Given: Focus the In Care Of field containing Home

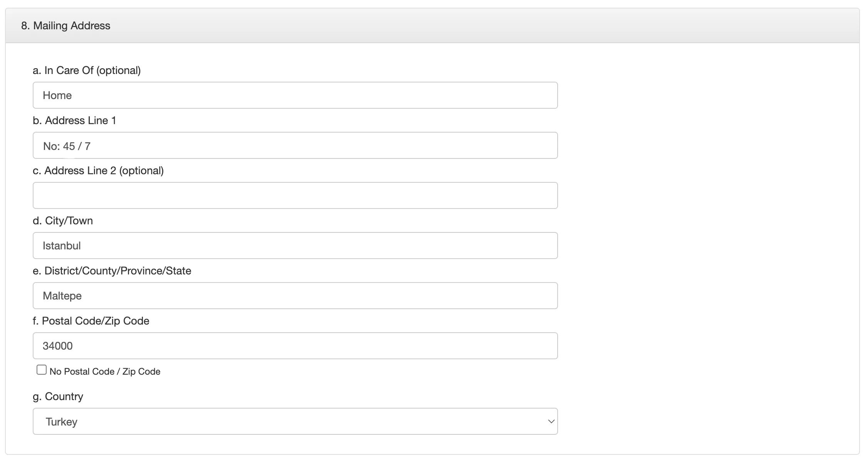Looking at the screenshot, I should (x=295, y=95).
